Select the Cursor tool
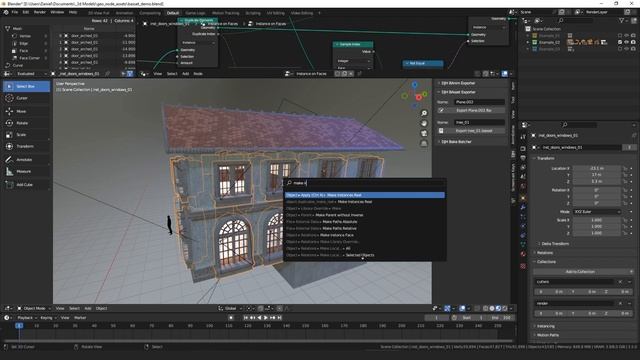The width and height of the screenshot is (640, 360). coord(27,98)
